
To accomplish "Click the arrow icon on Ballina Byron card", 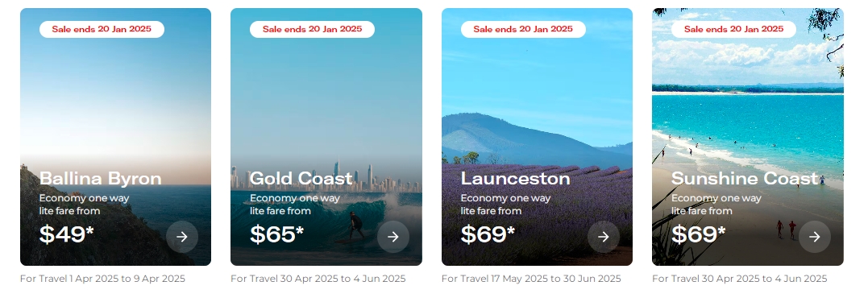I will click(182, 237).
